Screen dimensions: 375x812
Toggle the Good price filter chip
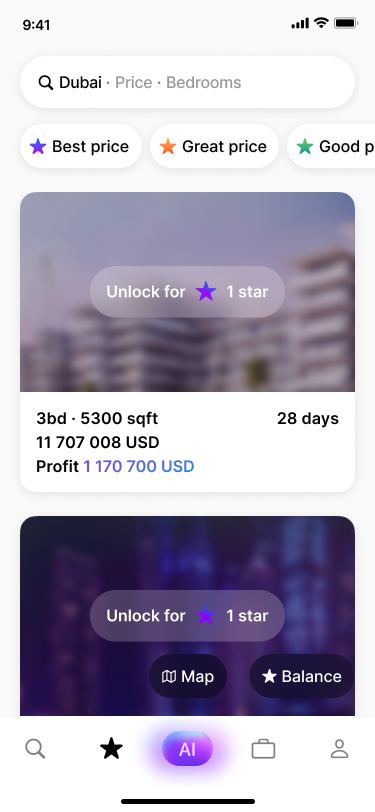click(x=331, y=147)
